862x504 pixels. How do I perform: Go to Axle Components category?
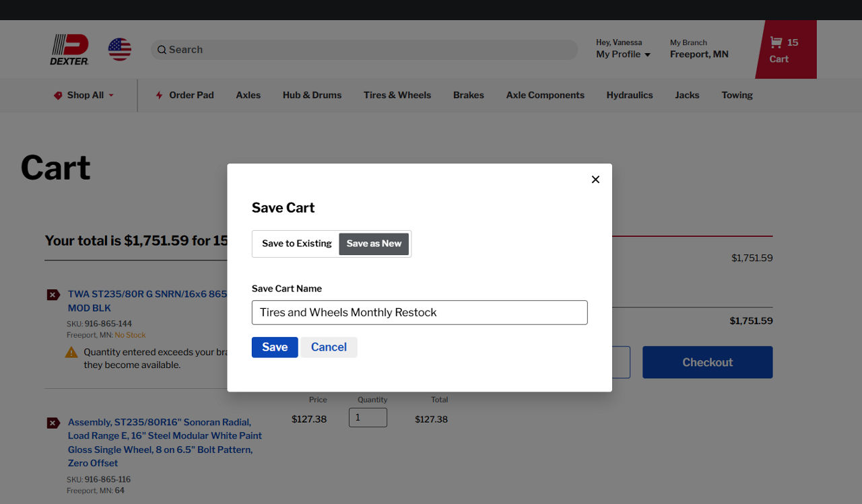pyautogui.click(x=545, y=96)
